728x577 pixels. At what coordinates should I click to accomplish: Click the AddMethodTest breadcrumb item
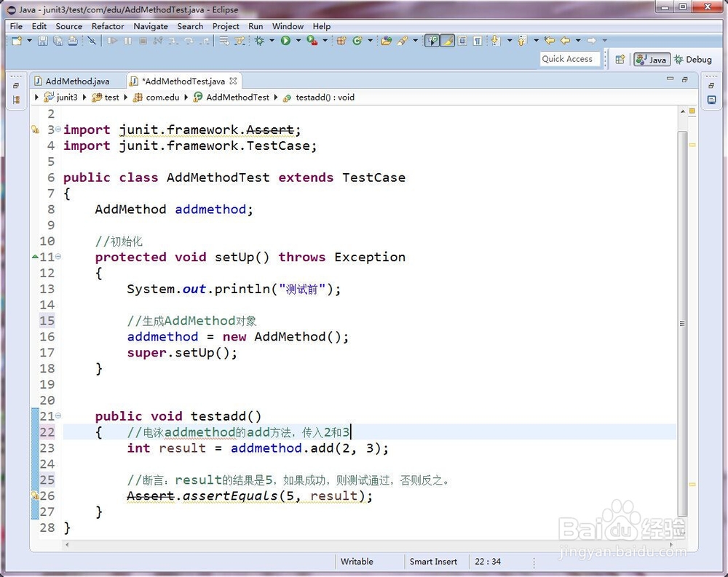[x=232, y=97]
